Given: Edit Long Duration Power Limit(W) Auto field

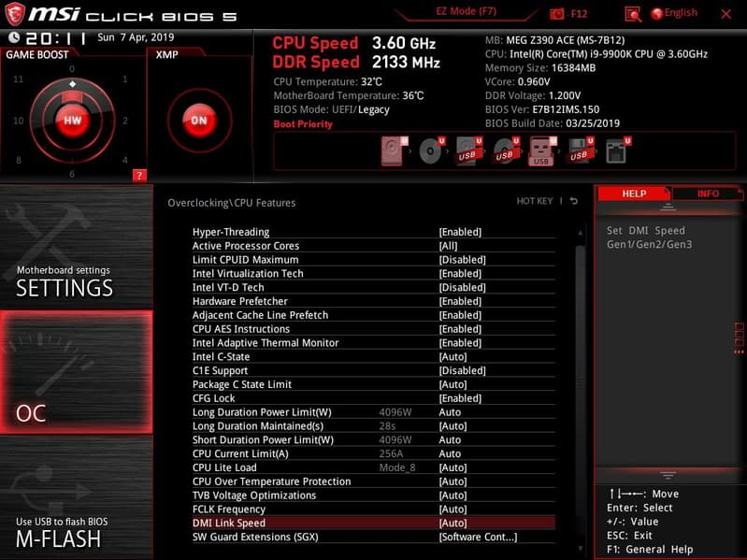Looking at the screenshot, I should coord(450,412).
